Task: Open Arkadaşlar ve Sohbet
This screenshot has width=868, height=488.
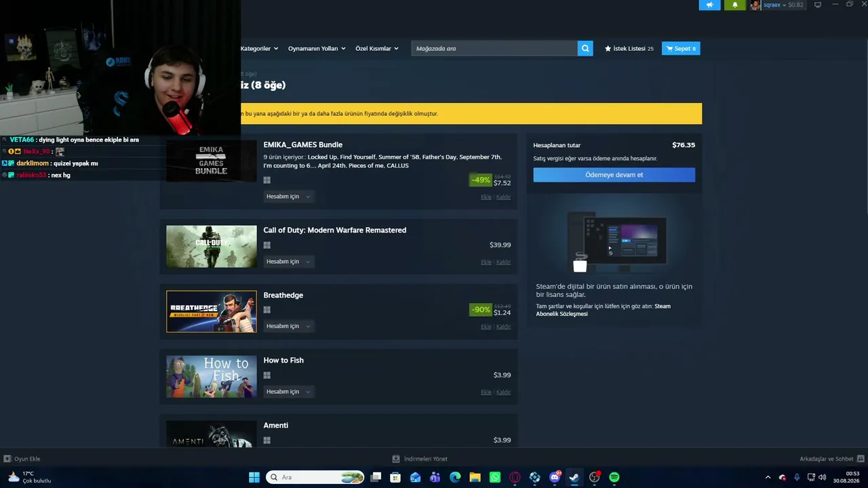Action: [827, 459]
